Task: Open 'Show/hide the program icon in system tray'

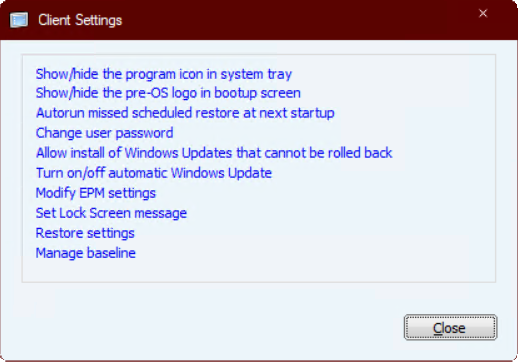Action: [x=164, y=74]
